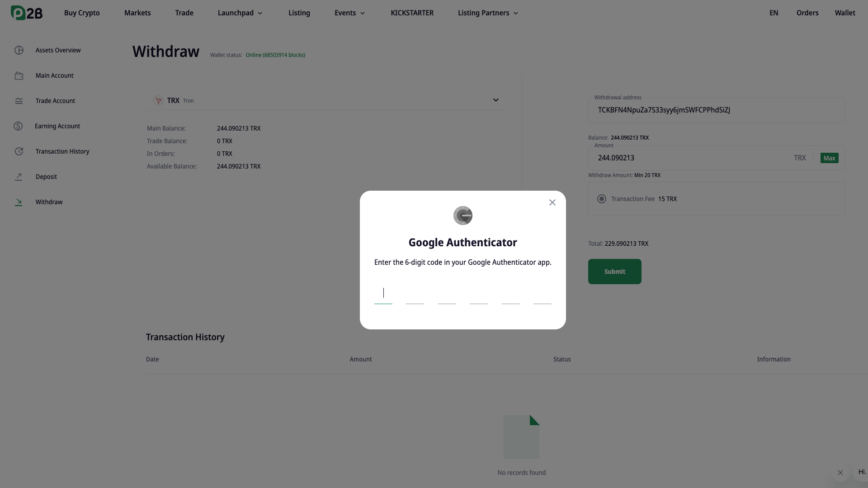
Task: Click the Total 229.090213 TRX text
Action: 618,244
